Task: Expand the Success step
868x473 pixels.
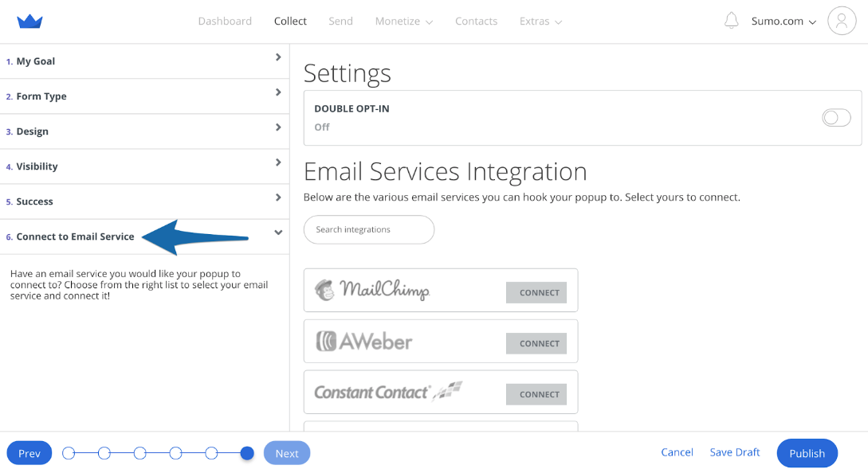Action: [x=144, y=201]
